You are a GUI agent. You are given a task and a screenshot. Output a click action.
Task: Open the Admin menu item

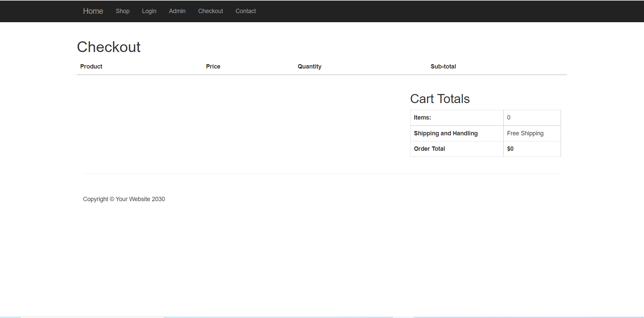click(177, 11)
